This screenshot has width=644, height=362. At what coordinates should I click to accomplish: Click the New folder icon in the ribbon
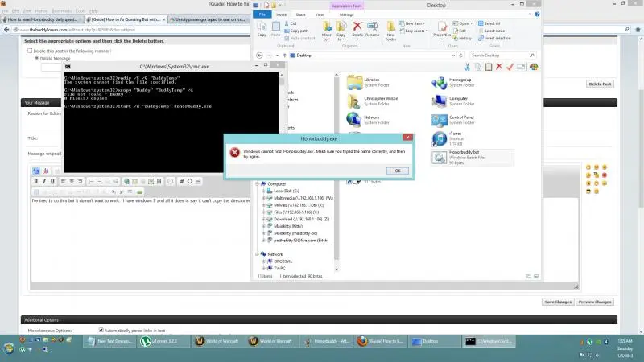(x=390, y=27)
